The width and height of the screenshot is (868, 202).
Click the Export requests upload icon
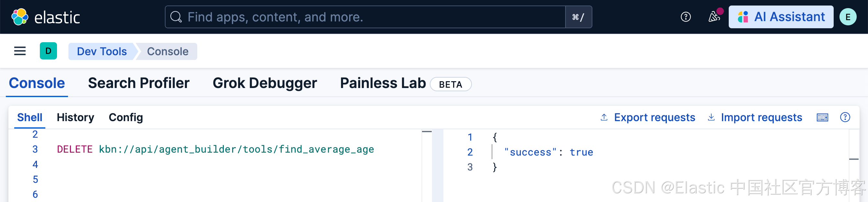tap(604, 118)
